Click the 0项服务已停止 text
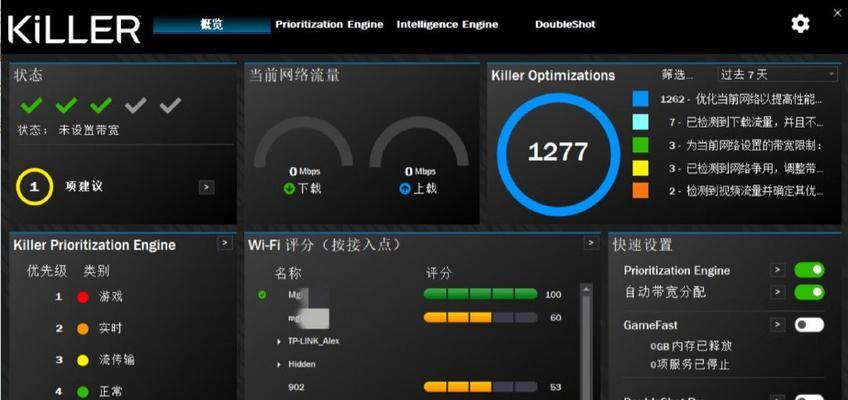The height and width of the screenshot is (400, 848). (690, 364)
